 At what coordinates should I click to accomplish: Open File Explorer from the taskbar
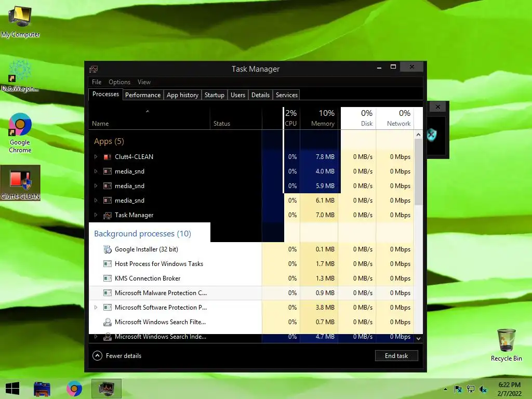(42, 389)
